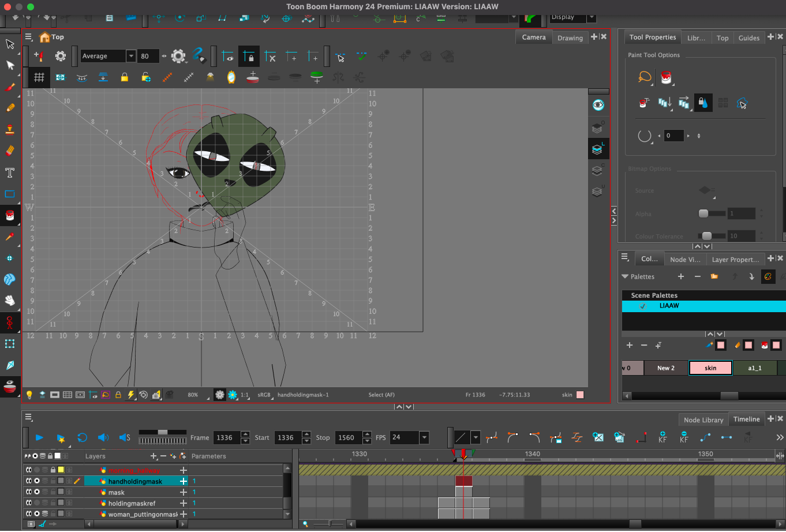
Task: Select the Text tool
Action: [x=10, y=173]
